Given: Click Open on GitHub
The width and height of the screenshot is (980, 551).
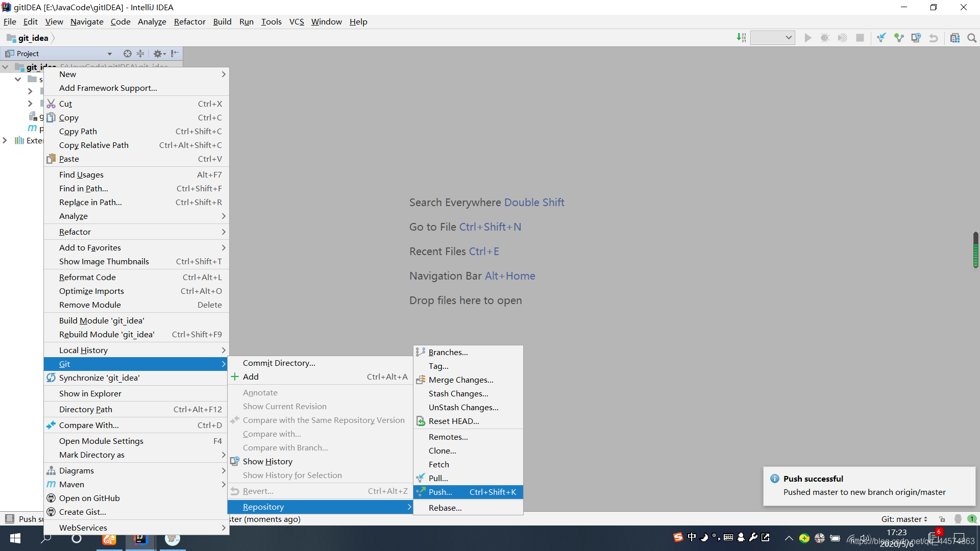Looking at the screenshot, I should (x=136, y=498).
